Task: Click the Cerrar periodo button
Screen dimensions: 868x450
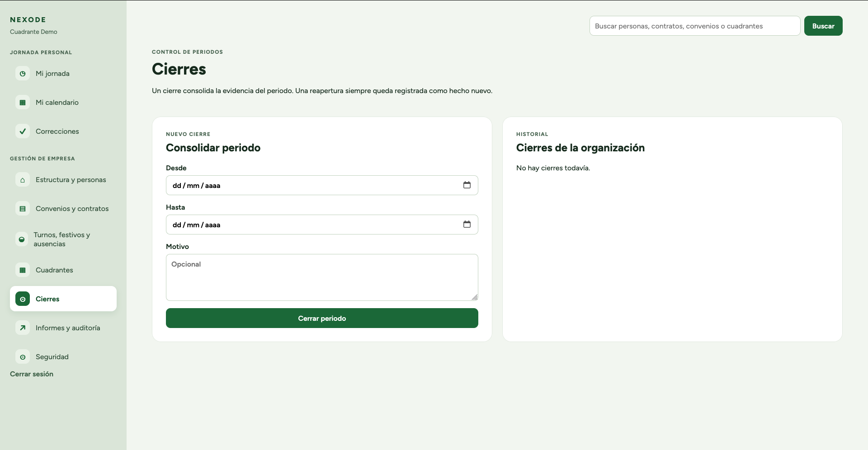Action: (x=322, y=318)
